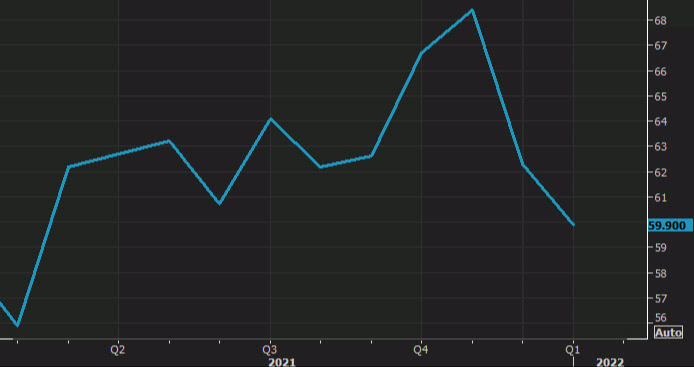Click the 59 tick on the price axis
The width and height of the screenshot is (694, 367).
(x=660, y=248)
